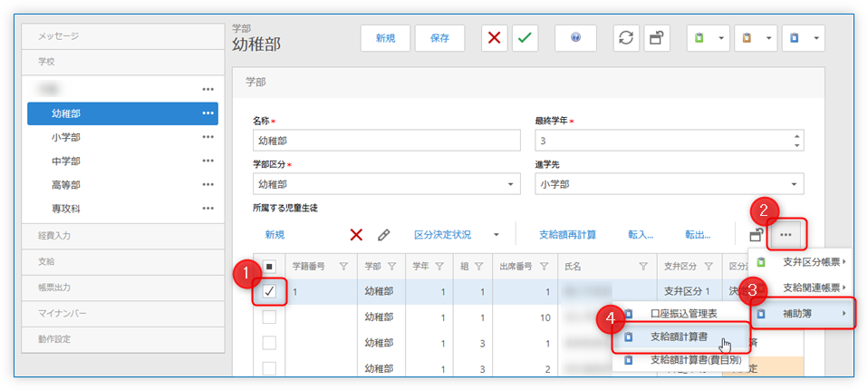The height and width of the screenshot is (391, 868).
Task: Open help with the blue question icon
Action: point(575,38)
